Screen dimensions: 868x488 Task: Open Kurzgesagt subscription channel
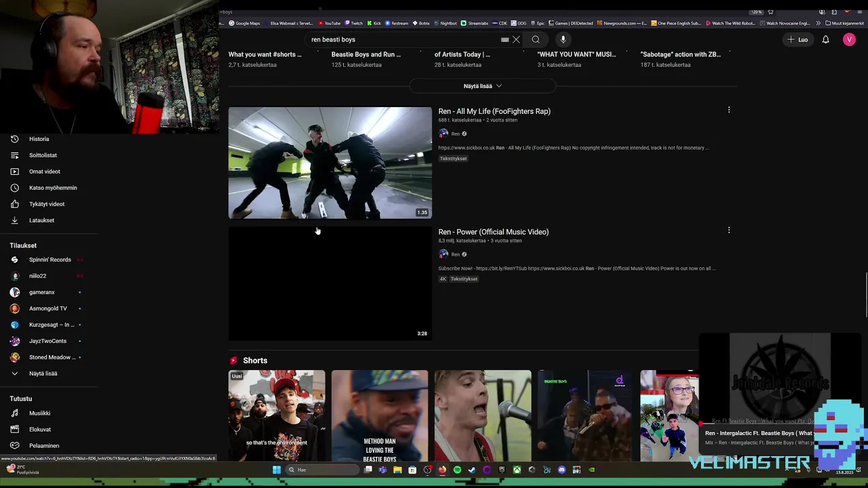click(x=49, y=325)
